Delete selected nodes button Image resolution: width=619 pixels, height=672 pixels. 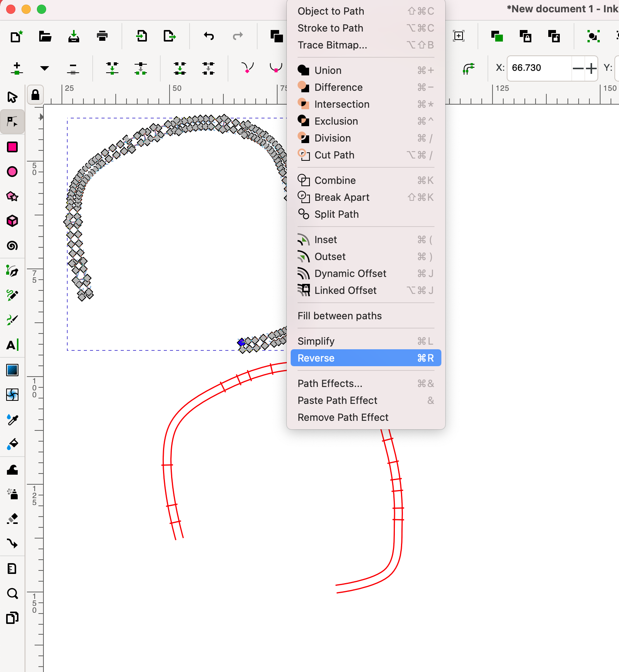click(x=73, y=68)
